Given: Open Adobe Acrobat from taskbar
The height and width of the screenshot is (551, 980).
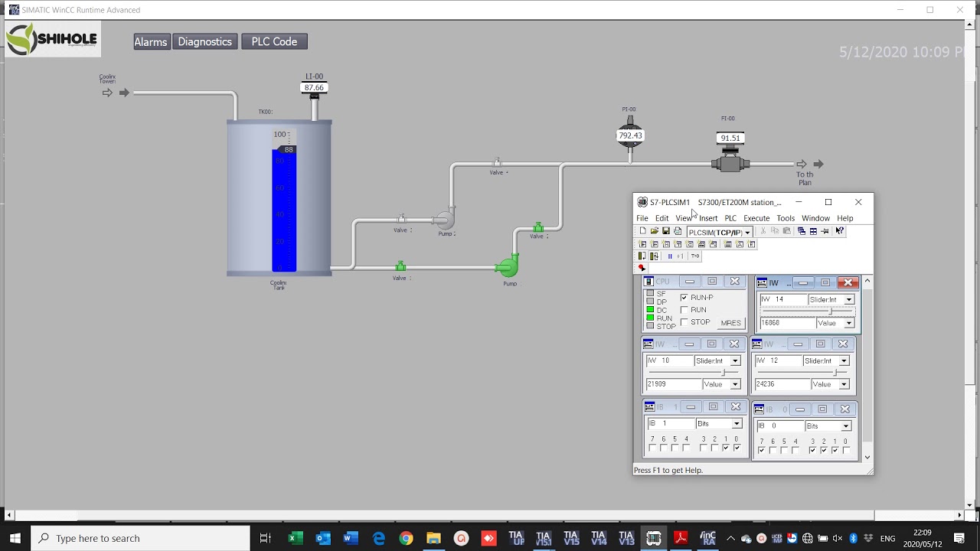Looking at the screenshot, I should point(681,539).
